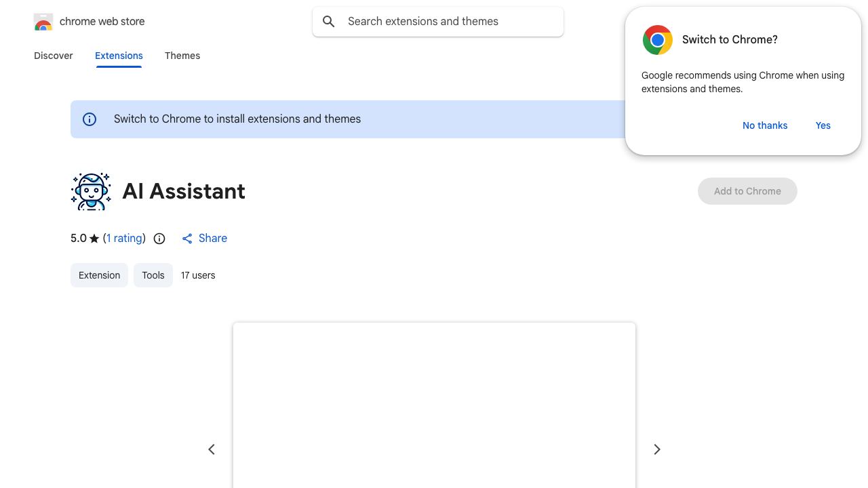Screen dimensions: 868x488
Task: Click the extension screenshot preview
Action: click(x=434, y=405)
